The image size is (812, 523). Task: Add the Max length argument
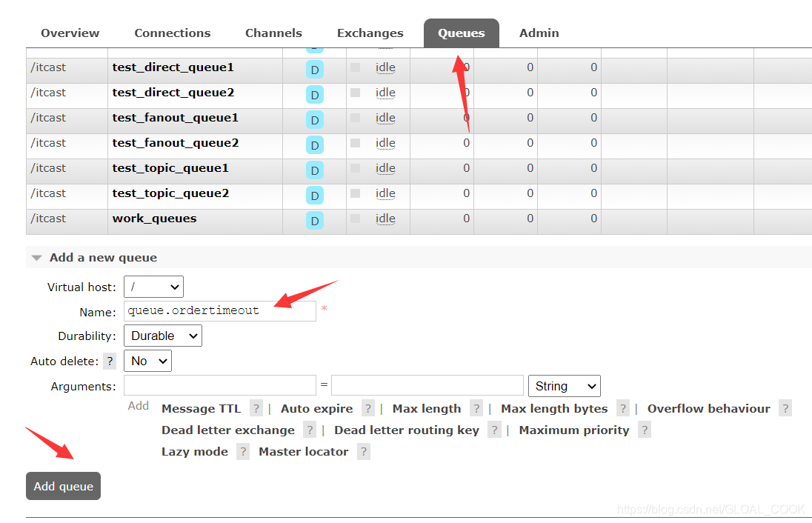pos(427,409)
